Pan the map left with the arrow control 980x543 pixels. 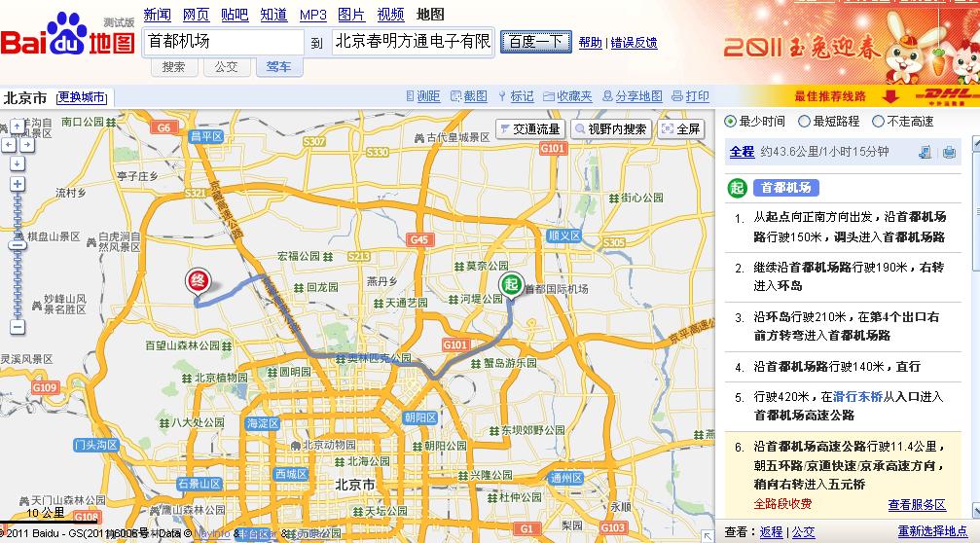(9, 145)
